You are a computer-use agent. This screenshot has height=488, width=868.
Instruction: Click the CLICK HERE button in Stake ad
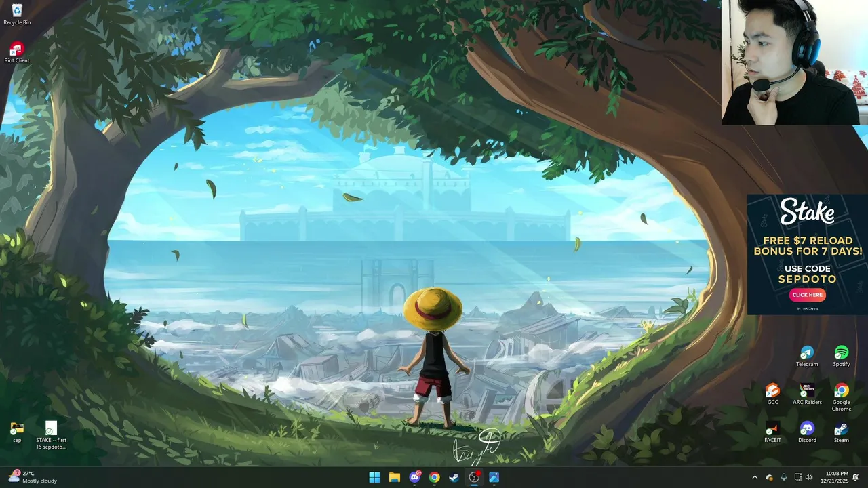[x=807, y=295]
